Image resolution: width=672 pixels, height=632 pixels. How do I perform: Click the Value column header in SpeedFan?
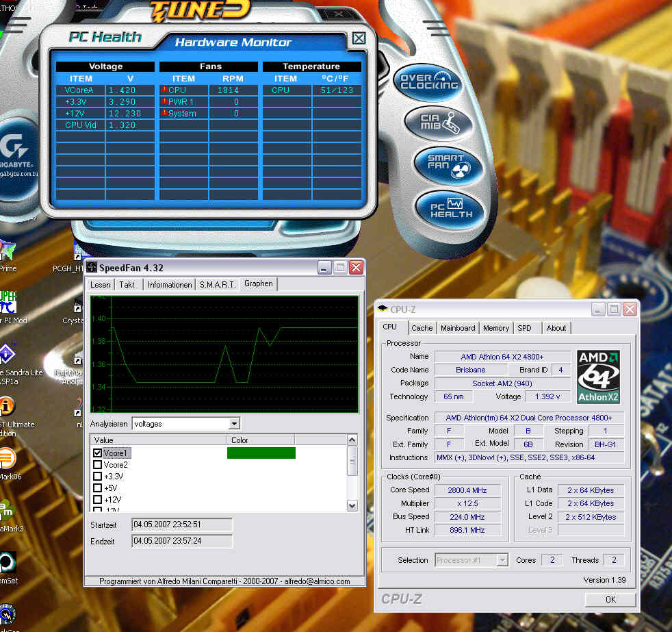point(158,440)
